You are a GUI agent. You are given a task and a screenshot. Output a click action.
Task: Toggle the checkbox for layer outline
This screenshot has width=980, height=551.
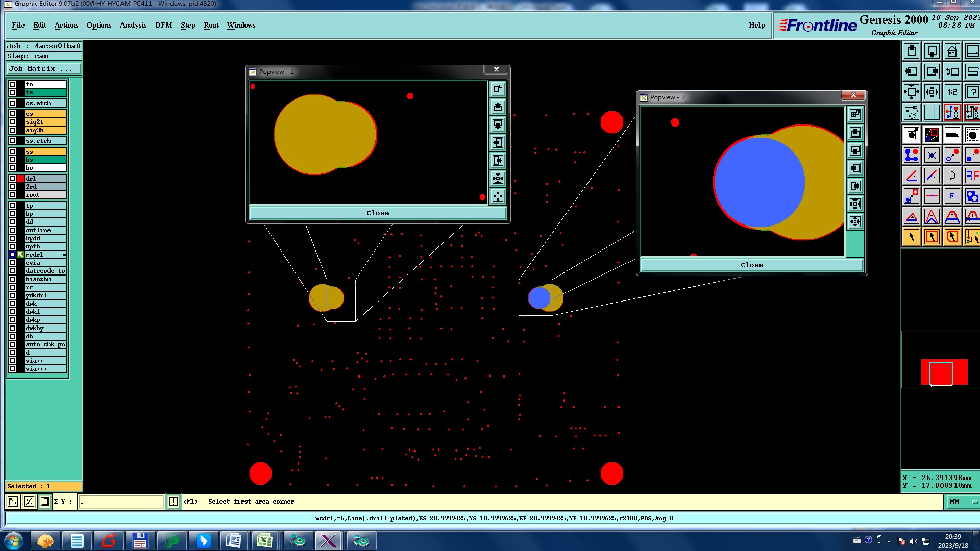click(x=12, y=230)
